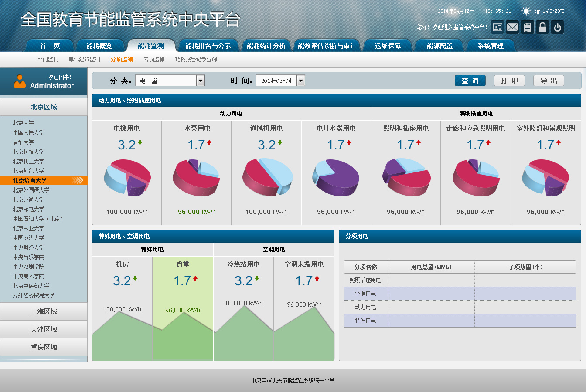The height and width of the screenshot is (392, 586).
Task: Click the power logout icon
Action: pyautogui.click(x=557, y=27)
